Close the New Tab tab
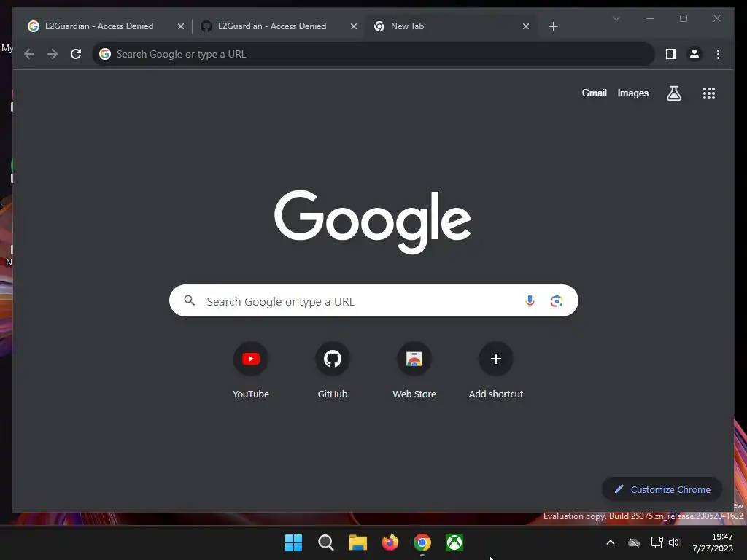Viewport: 747px width, 560px height. point(526,27)
